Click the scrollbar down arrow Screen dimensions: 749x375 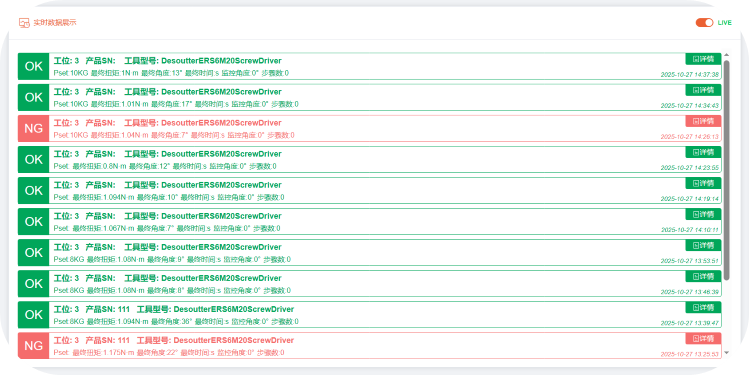727,353
